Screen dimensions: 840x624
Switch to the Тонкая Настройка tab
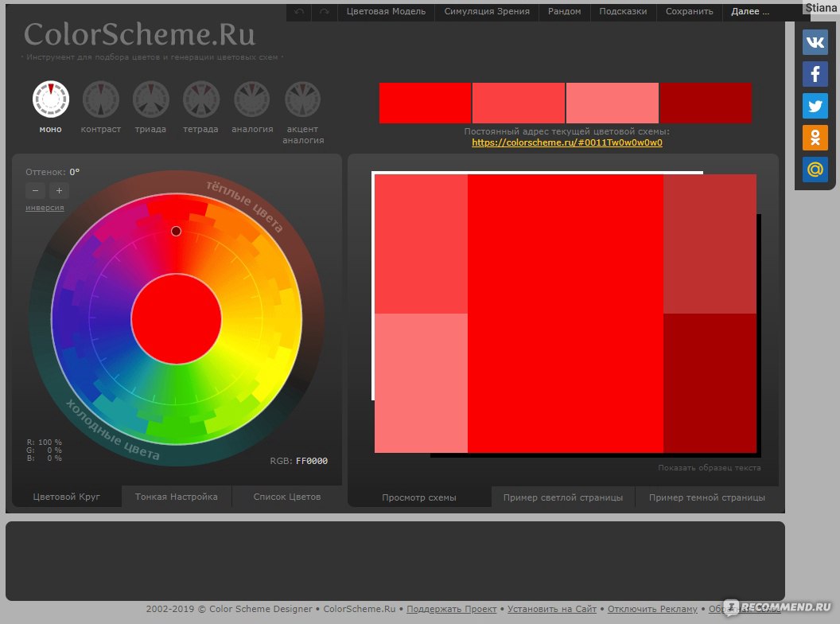coord(177,497)
